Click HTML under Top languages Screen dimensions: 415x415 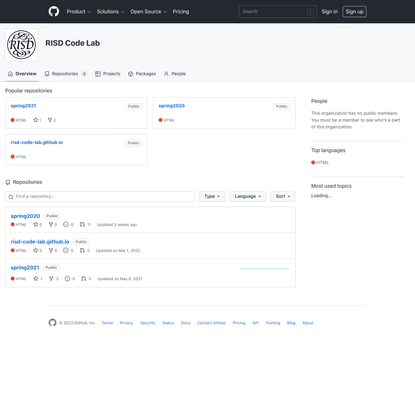click(x=320, y=162)
